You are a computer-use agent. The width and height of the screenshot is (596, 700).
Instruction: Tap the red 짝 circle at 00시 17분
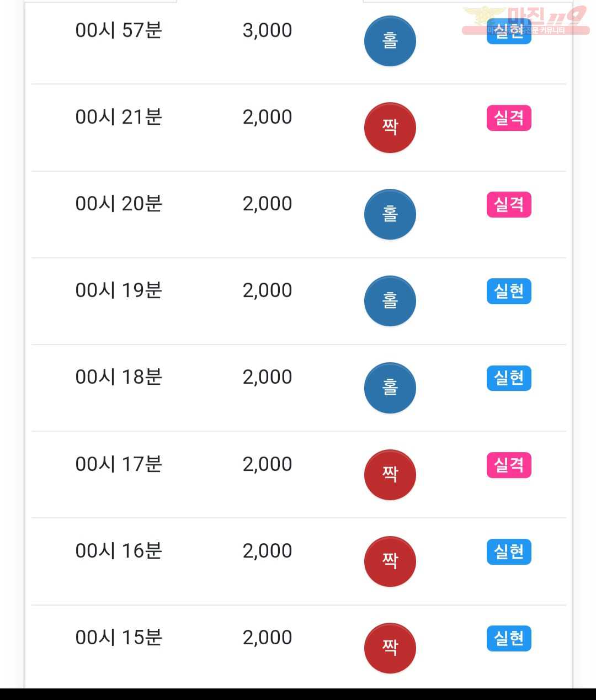(390, 475)
